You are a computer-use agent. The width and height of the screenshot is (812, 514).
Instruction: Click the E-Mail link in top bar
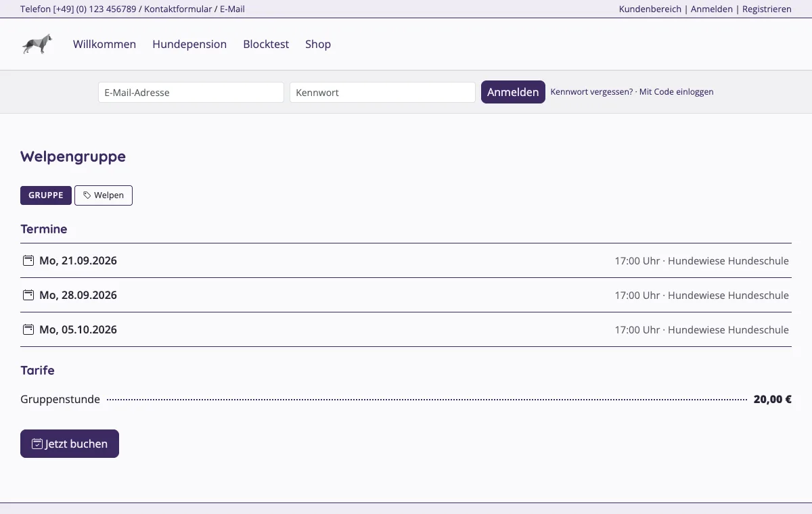click(232, 9)
